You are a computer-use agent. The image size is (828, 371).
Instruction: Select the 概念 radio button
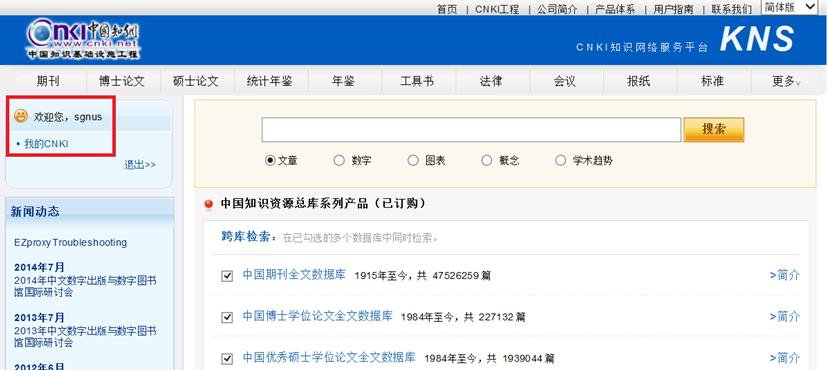[486, 160]
